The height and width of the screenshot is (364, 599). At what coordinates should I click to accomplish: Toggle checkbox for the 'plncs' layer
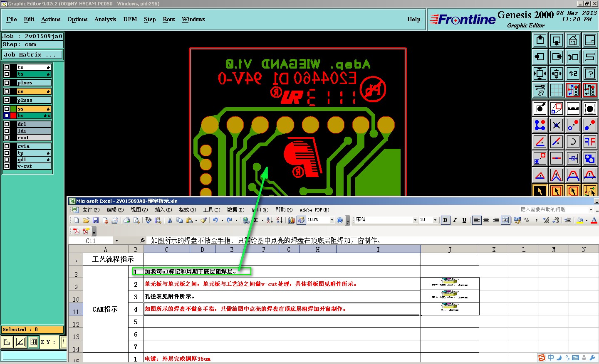7,83
